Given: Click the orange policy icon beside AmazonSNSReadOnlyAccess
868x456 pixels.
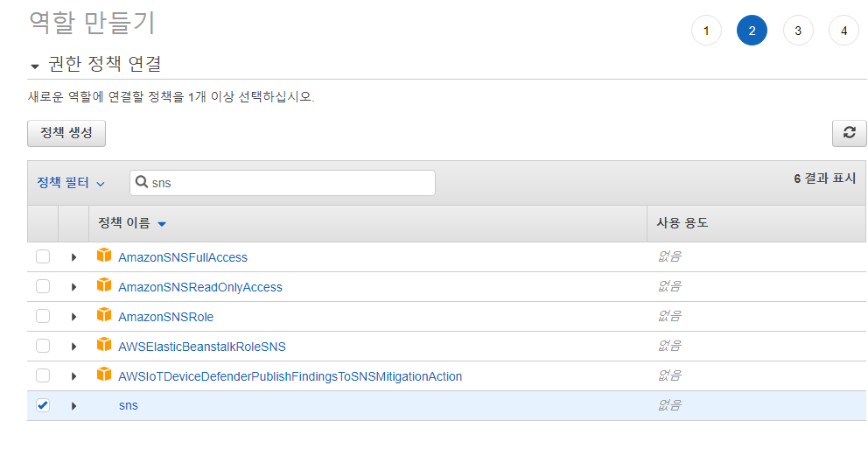Looking at the screenshot, I should tap(104, 285).
